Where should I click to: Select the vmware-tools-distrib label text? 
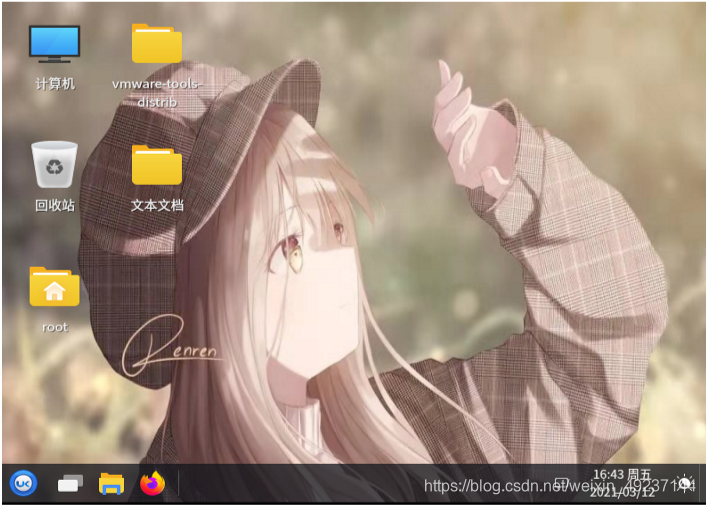point(157,93)
